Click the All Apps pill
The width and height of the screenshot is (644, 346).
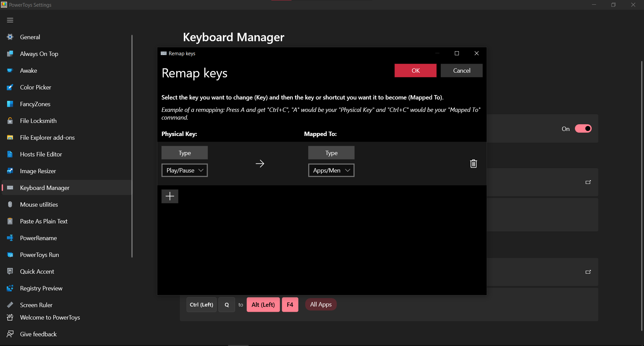(321, 304)
